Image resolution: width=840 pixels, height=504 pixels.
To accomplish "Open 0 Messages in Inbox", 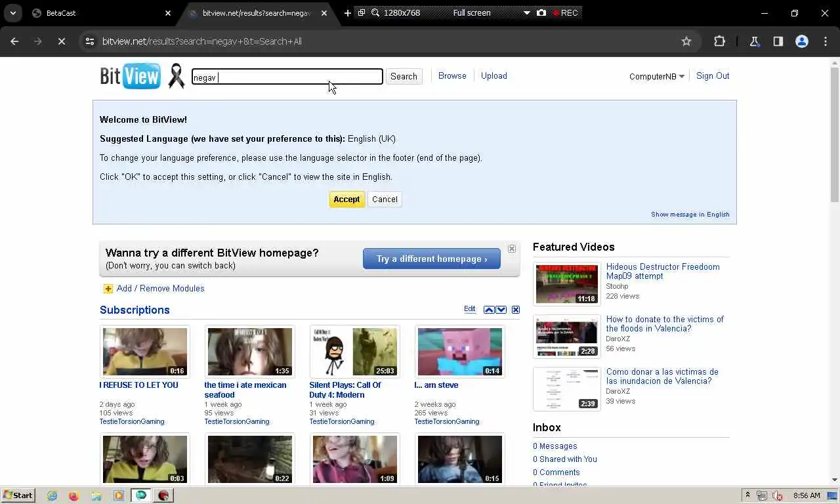I will pos(555,446).
